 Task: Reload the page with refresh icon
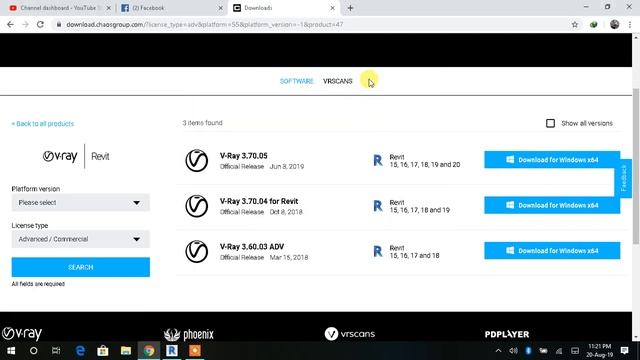(40, 24)
